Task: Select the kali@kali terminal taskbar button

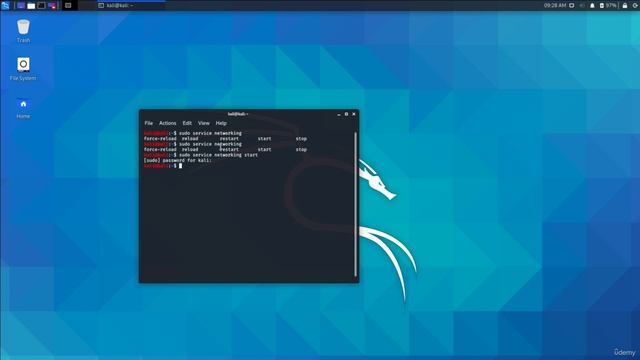Action: [x=131, y=5]
